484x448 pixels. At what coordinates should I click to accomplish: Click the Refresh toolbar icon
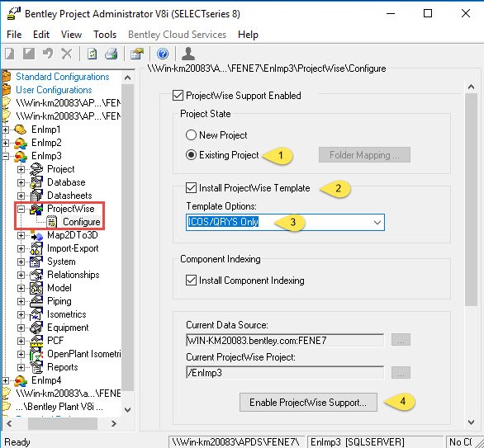click(x=92, y=54)
